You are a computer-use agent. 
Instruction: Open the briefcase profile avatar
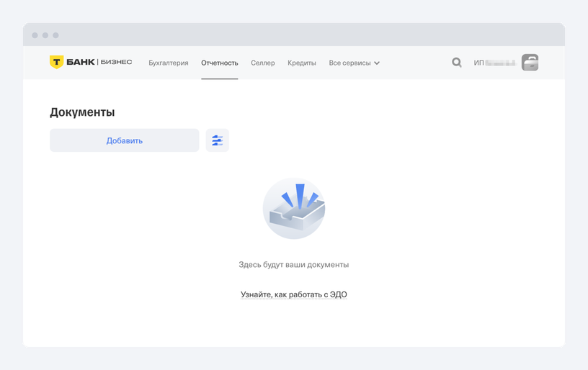(x=530, y=63)
